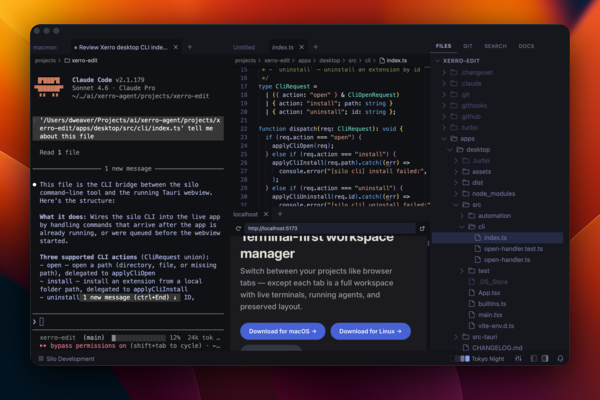The width and height of the screenshot is (600, 400).
Task: Expand the src-tauri folder
Action: (x=456, y=337)
